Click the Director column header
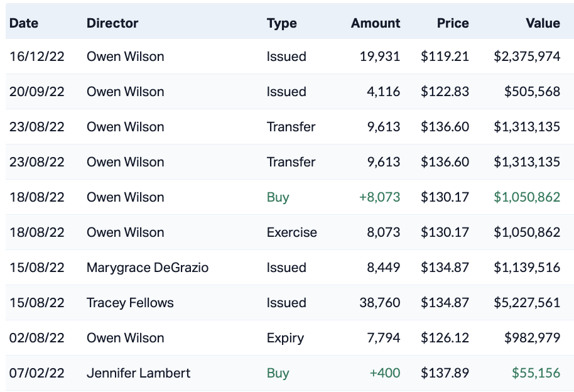The height and width of the screenshot is (392, 574). point(112,23)
